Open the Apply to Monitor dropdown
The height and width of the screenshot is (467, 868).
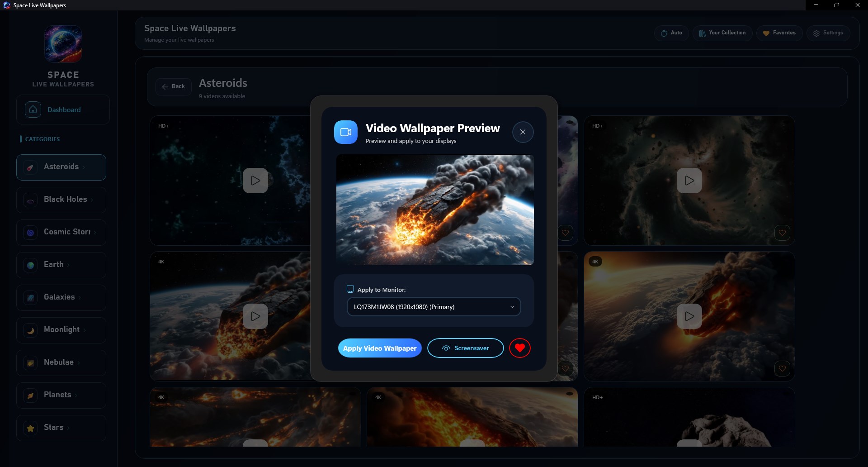tap(434, 307)
